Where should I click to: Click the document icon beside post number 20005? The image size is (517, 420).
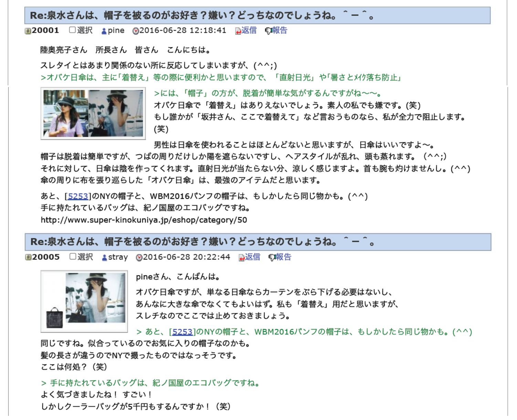click(x=28, y=258)
